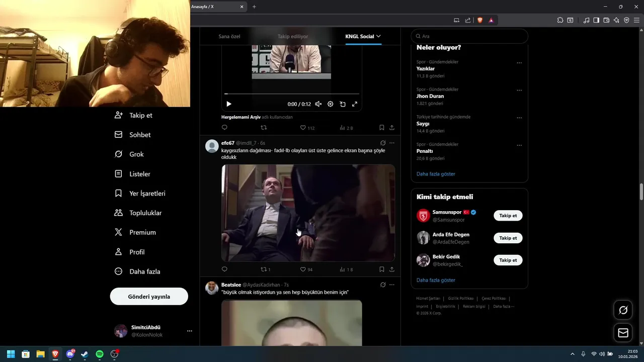Open the more options menu on the Beatslee post

click(x=392, y=285)
